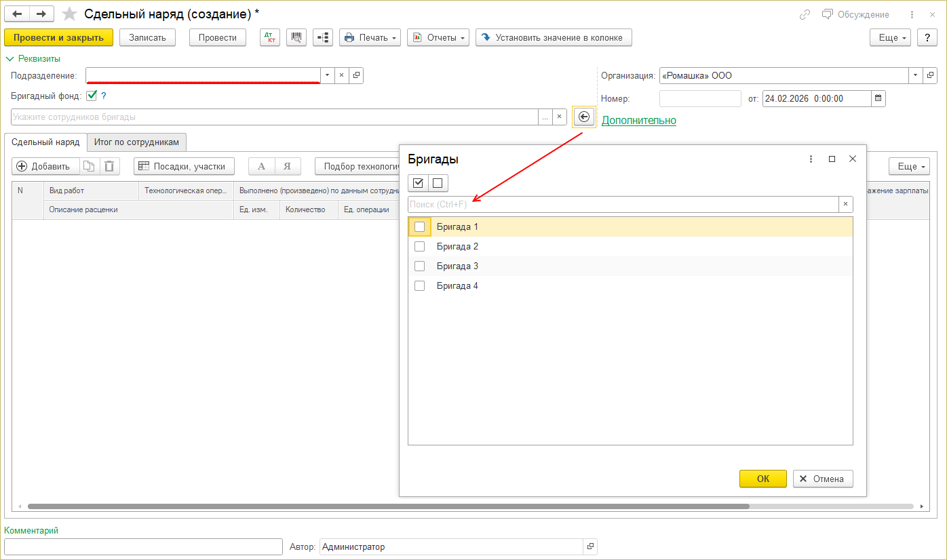Expand the Отчеты dropdown

click(x=438, y=38)
